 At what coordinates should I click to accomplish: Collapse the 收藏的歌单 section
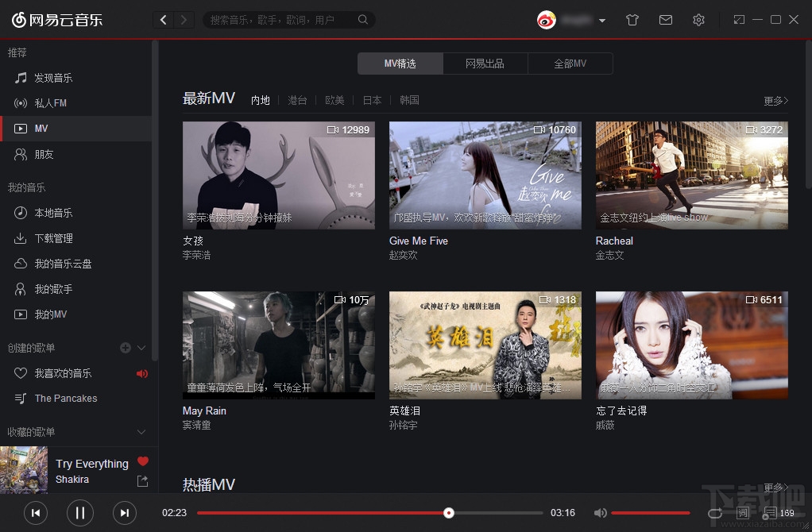[141, 433]
